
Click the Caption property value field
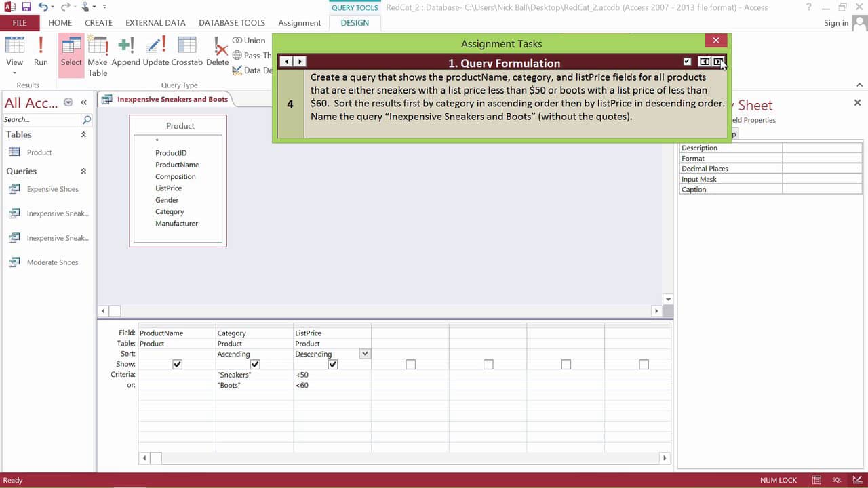822,190
